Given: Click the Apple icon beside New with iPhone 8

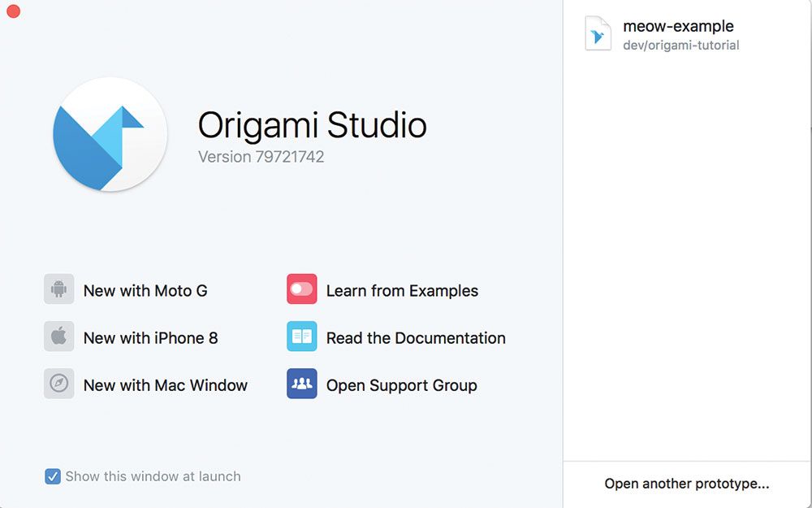Looking at the screenshot, I should click(x=58, y=336).
